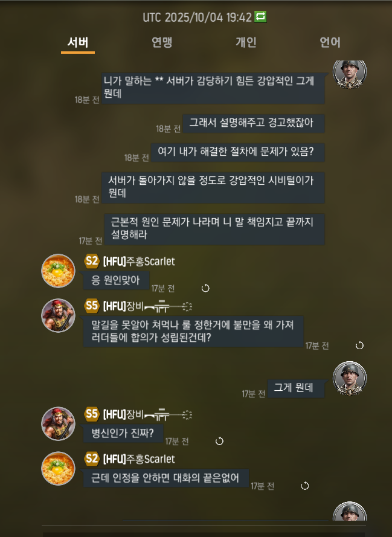Image resolution: width=392 pixels, height=537 pixels.
Task: Select the 그게 뭔데 message bubble
Action: [x=296, y=388]
